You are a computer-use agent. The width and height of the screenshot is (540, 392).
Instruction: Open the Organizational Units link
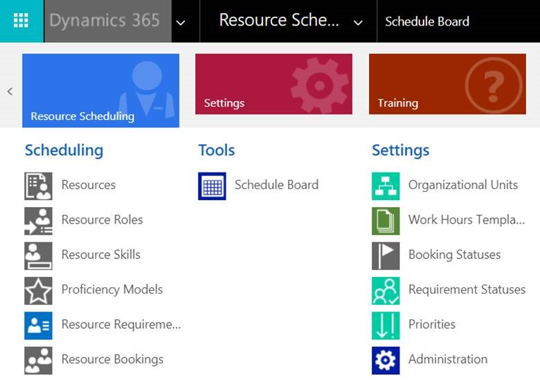click(x=463, y=185)
